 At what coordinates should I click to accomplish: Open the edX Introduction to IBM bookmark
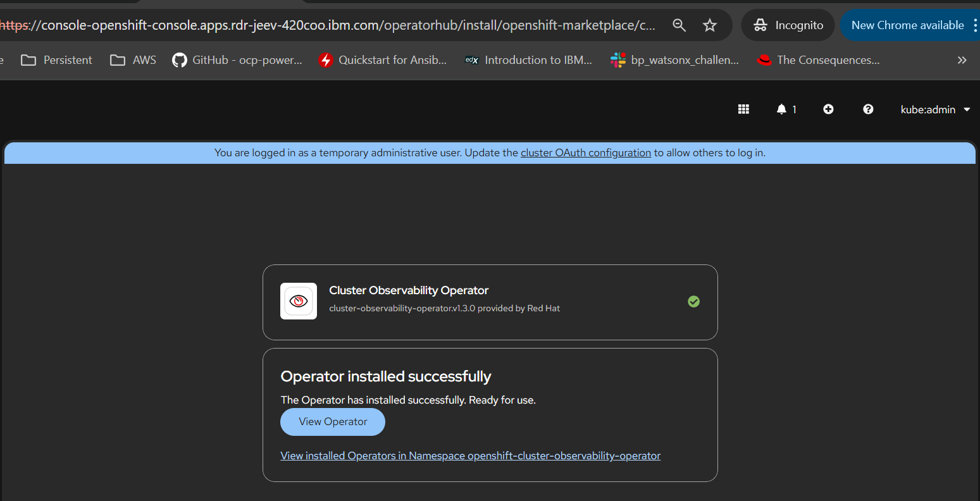(x=528, y=60)
